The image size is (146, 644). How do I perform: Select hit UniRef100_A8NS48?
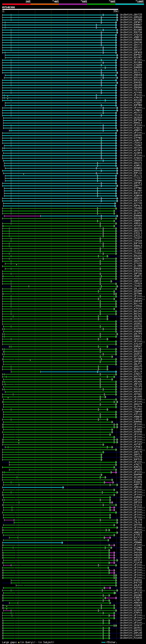pyautogui.click(x=131, y=602)
